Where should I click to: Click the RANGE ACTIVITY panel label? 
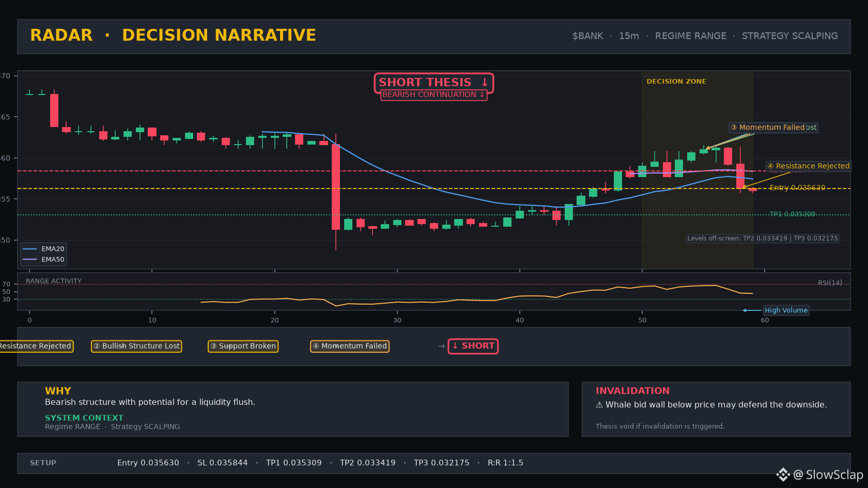(x=54, y=281)
